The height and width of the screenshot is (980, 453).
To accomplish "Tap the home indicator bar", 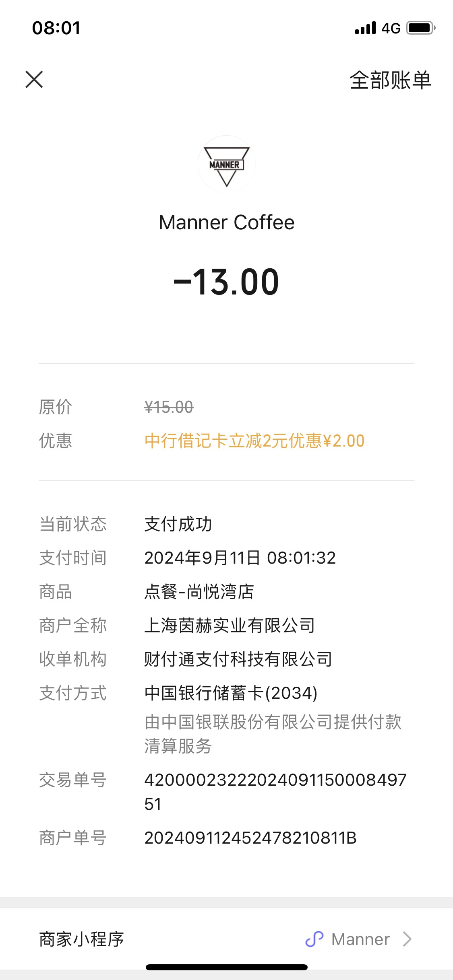I will pyautogui.click(x=227, y=967).
